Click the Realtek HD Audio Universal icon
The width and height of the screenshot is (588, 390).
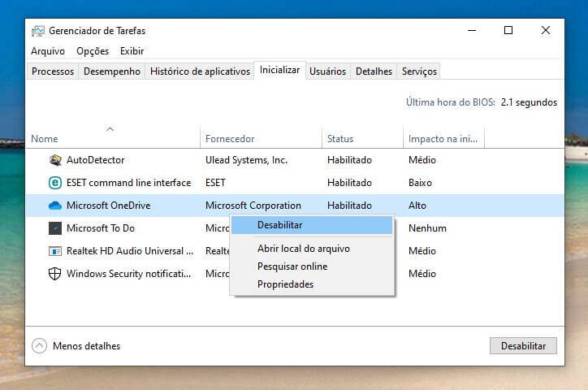click(55, 251)
